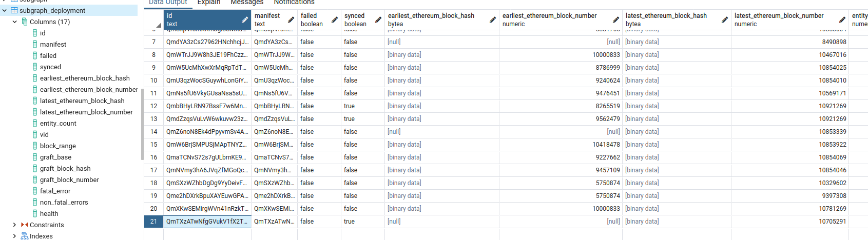Select graft_block_number in the tree
This screenshot has width=868, height=240.
(69, 179)
